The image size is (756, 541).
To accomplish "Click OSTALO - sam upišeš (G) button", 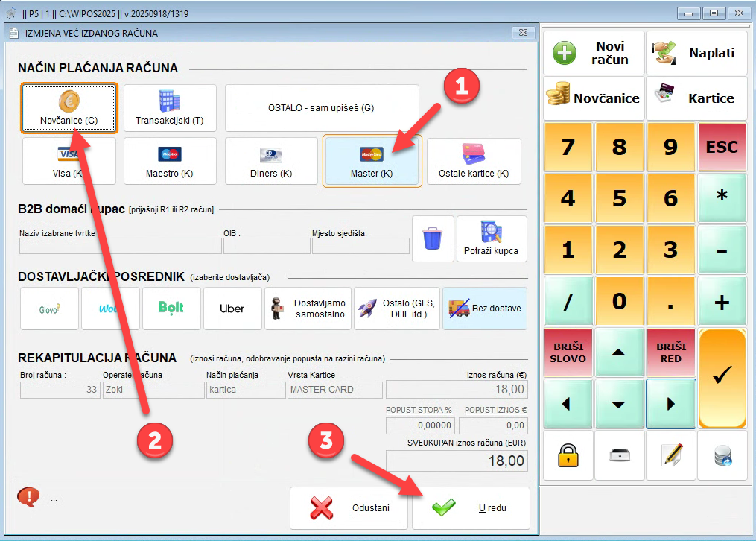I will click(321, 108).
